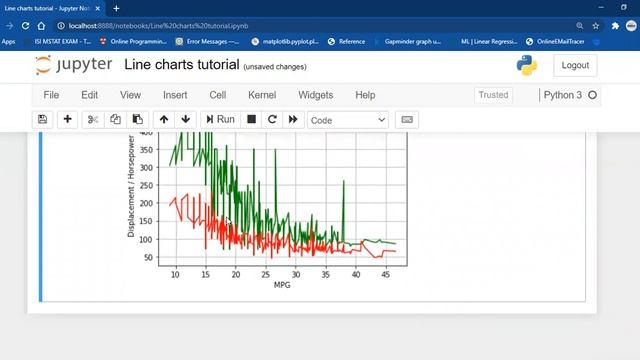Click the unsaved changes status text
Image resolution: width=640 pixels, height=360 pixels.
point(275,67)
